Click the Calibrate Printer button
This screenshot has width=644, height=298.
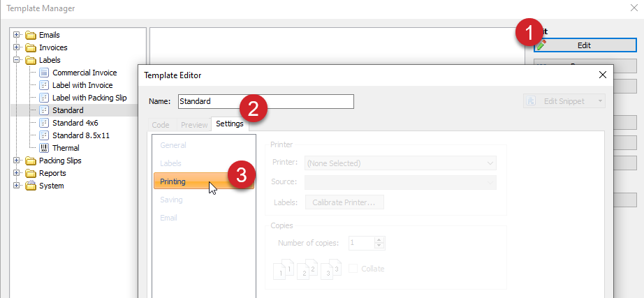click(x=344, y=202)
